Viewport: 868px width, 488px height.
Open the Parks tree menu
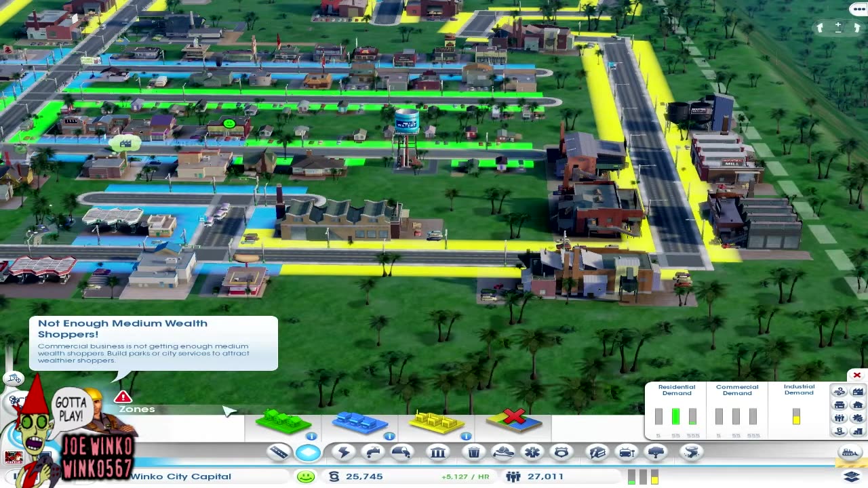(656, 452)
